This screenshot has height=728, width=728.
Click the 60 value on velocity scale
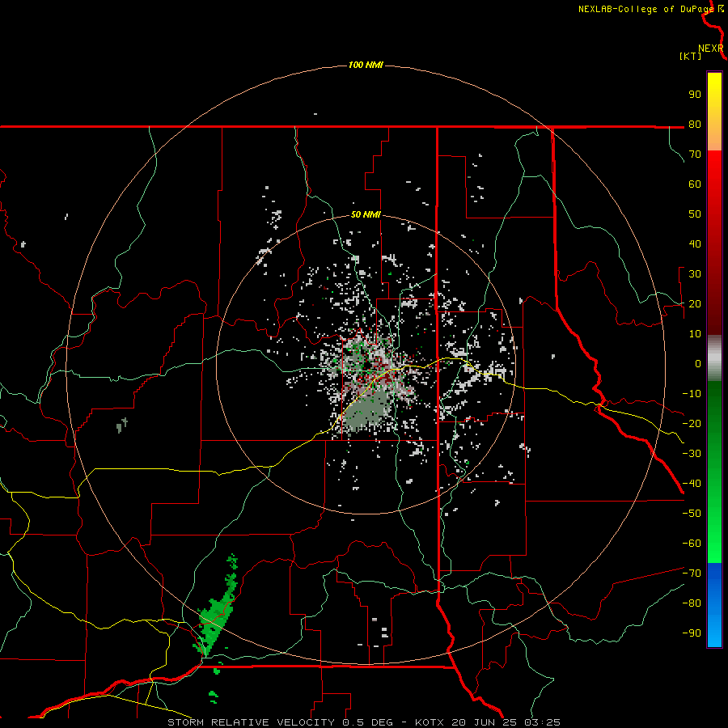(695, 184)
